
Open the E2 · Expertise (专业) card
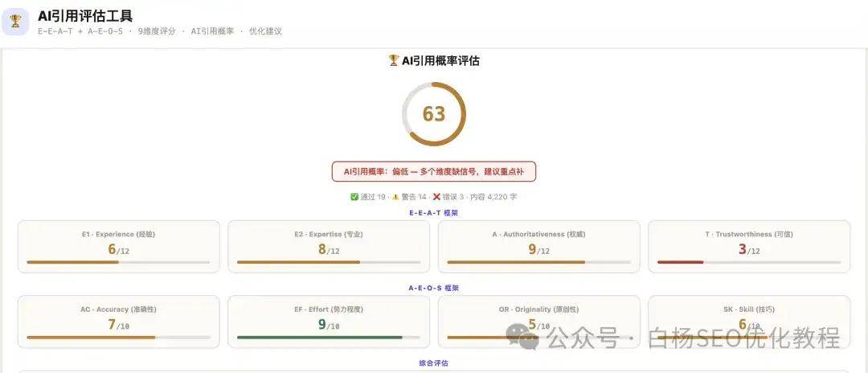click(x=328, y=247)
